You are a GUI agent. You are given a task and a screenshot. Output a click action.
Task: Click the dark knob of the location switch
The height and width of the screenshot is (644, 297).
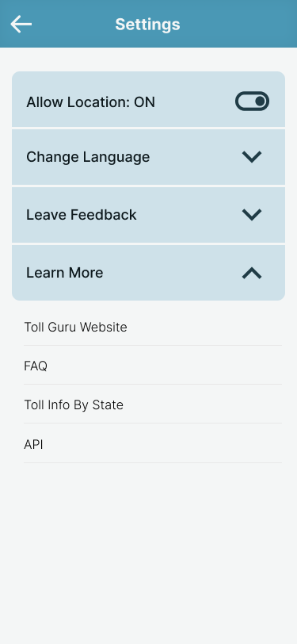coord(260,101)
